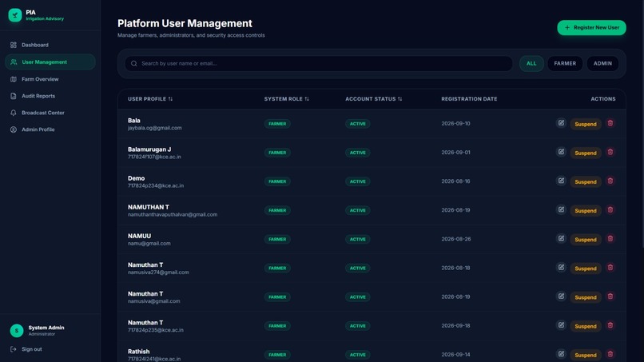Viewport: 644px width, 362px height.
Task: Select the ALL filter
Action: click(531, 63)
